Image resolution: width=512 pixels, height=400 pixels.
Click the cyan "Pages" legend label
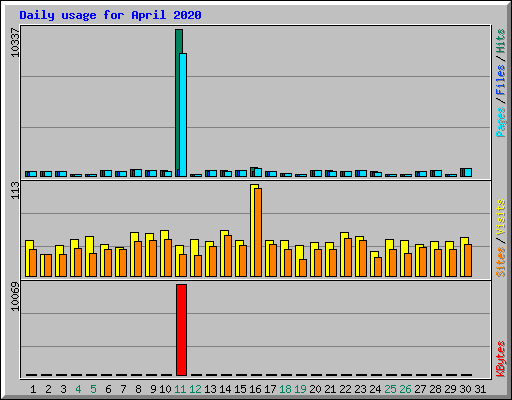click(501, 122)
